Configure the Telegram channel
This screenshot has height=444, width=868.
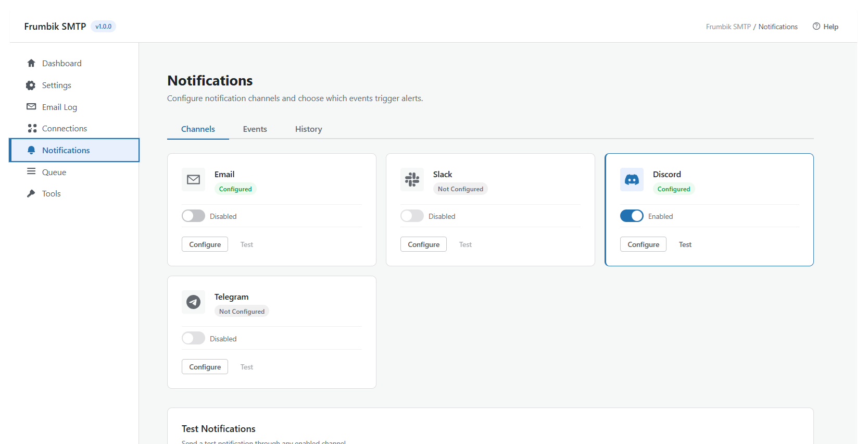pos(205,367)
